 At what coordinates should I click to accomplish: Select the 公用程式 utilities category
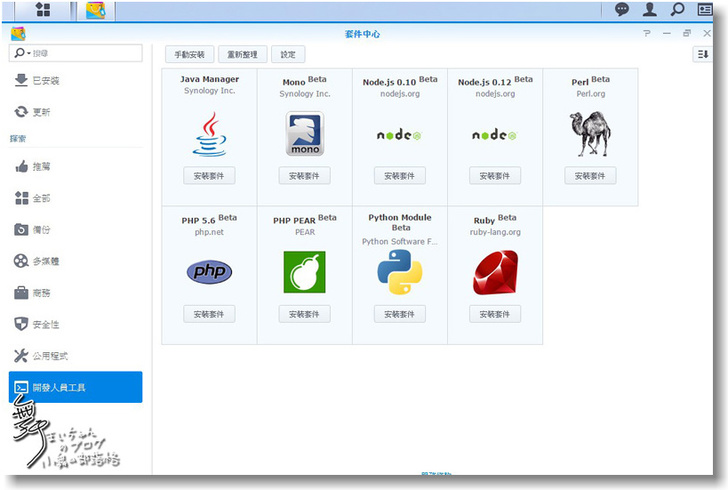point(76,356)
